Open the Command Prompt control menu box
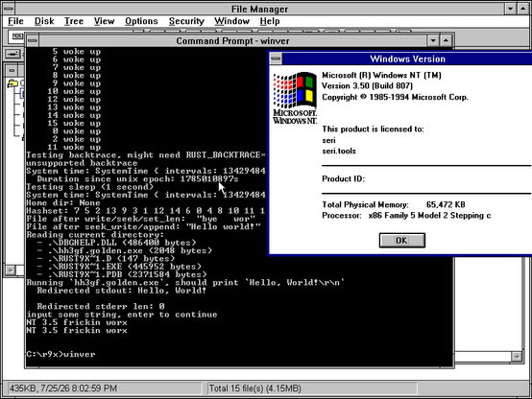This screenshot has width=532, height=399. (x=33, y=40)
